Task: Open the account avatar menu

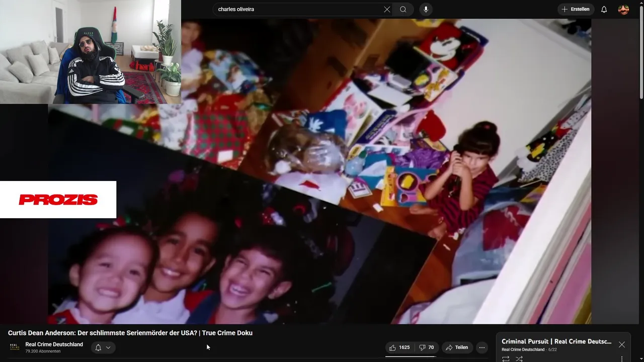Action: (x=623, y=9)
